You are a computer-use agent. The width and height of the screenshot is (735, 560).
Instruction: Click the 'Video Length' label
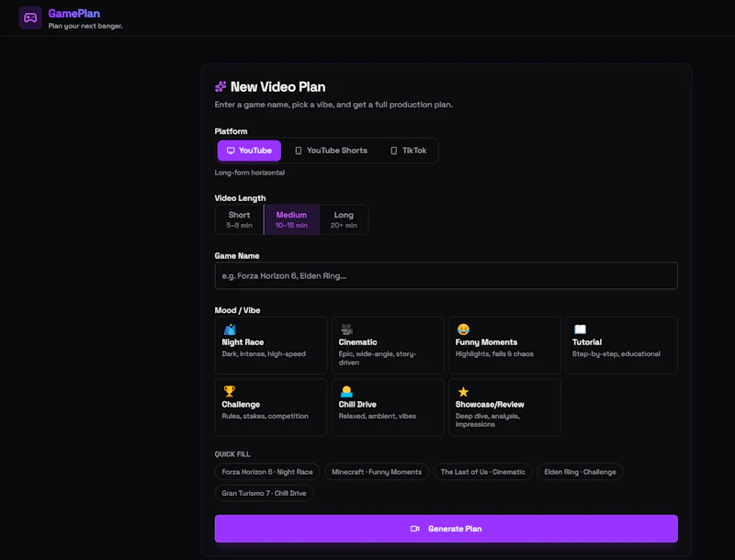point(240,198)
